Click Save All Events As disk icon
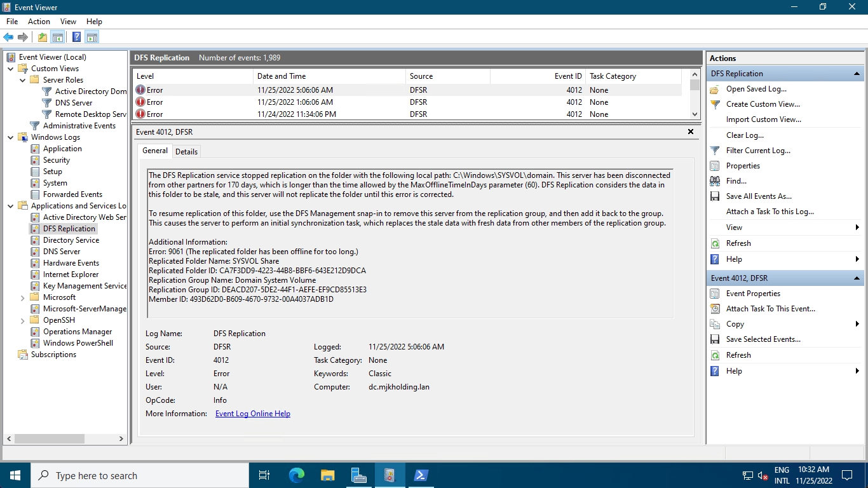The image size is (868, 488). [x=715, y=196]
